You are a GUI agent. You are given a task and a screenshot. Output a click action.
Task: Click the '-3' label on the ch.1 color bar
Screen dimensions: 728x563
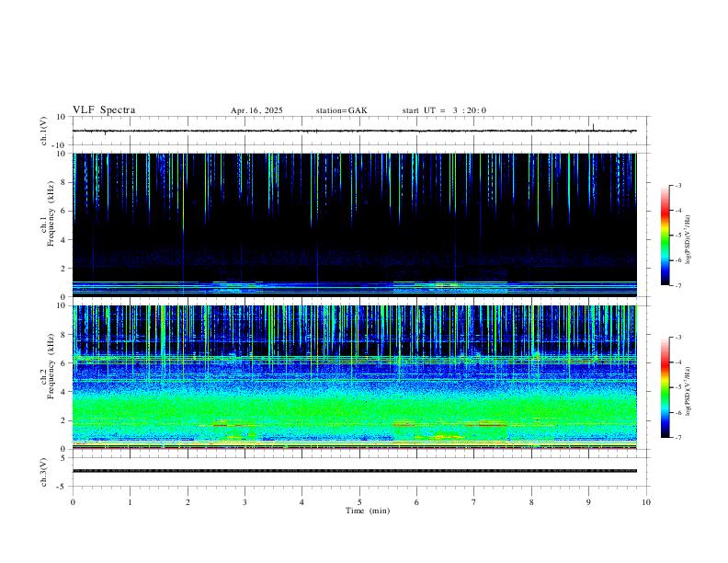pos(677,185)
